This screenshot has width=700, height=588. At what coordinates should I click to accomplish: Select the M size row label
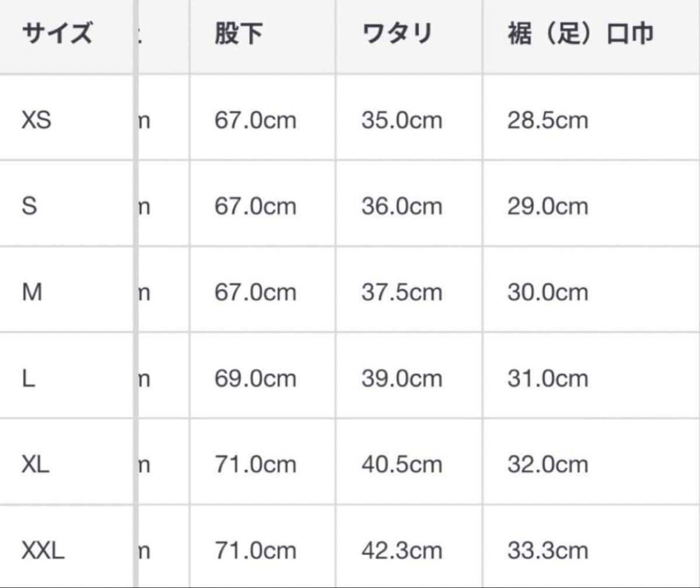tap(32, 292)
